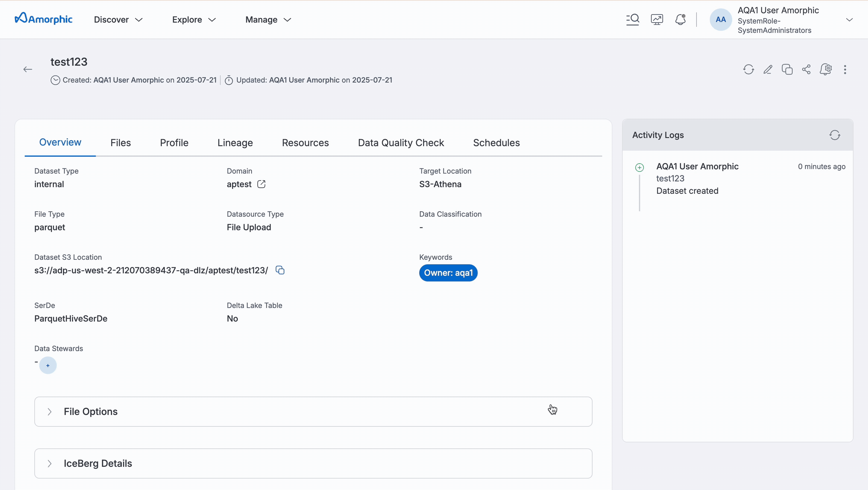Refresh the Activity Logs panel
868x490 pixels.
835,135
